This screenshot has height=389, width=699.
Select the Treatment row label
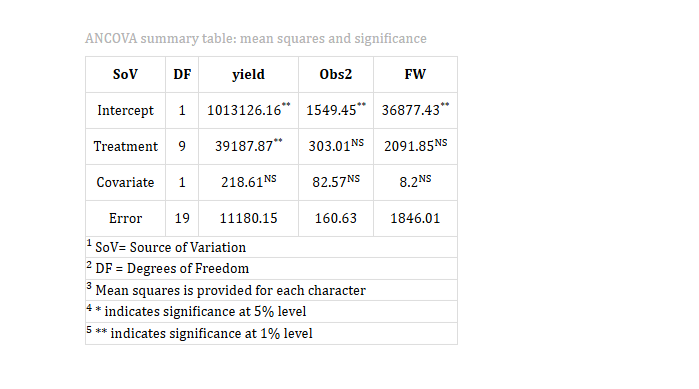click(x=125, y=147)
